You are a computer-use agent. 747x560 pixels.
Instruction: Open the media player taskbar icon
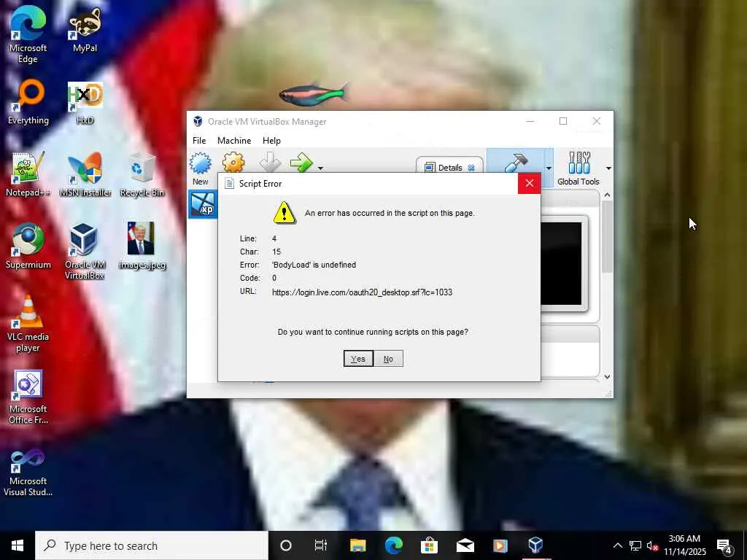500,545
